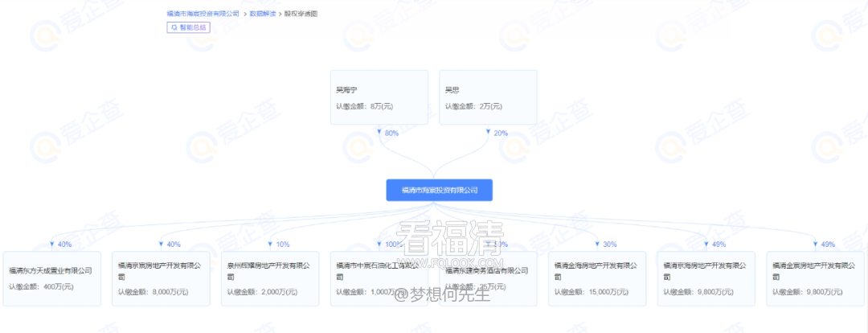Click the 20% share label under 吴思

501,133
